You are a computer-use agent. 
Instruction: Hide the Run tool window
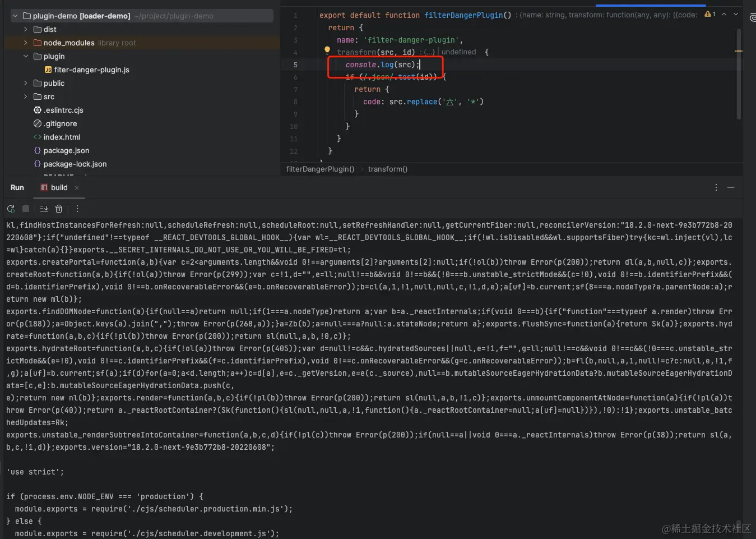click(731, 187)
